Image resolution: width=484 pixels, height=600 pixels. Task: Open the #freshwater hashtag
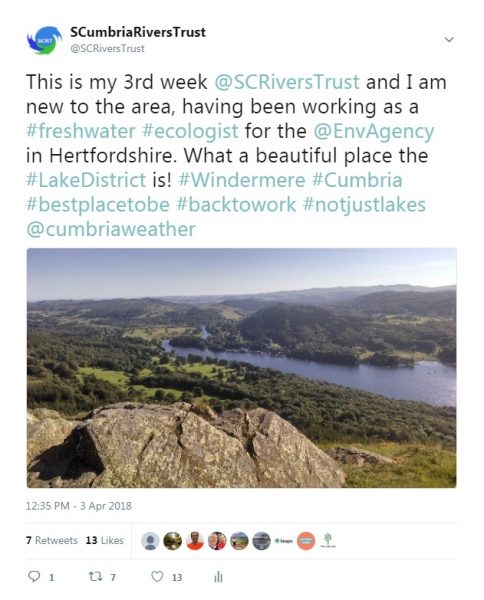click(x=81, y=131)
